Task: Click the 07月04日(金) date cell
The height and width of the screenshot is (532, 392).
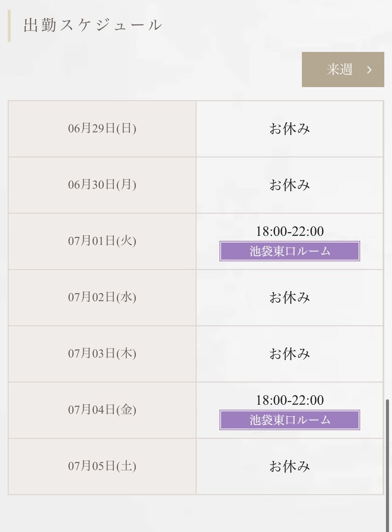Action: pos(102,410)
